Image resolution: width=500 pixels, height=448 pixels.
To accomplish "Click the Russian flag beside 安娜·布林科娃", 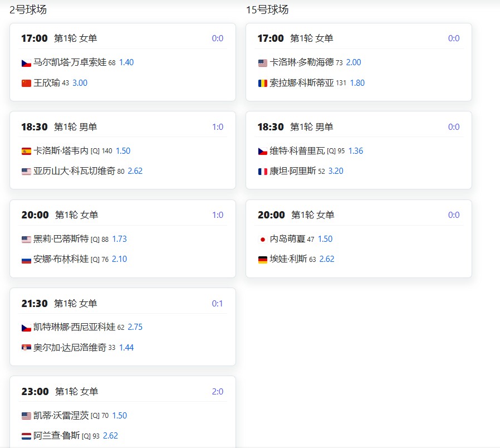I will coord(26,260).
